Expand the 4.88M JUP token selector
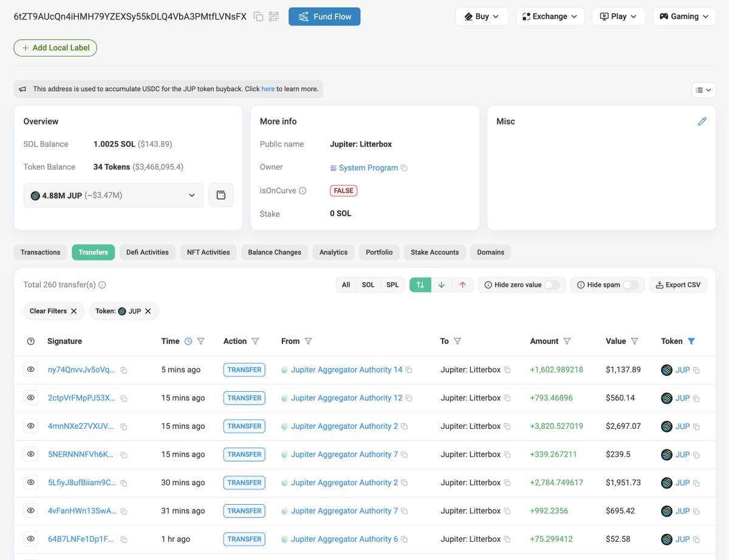 pos(114,196)
